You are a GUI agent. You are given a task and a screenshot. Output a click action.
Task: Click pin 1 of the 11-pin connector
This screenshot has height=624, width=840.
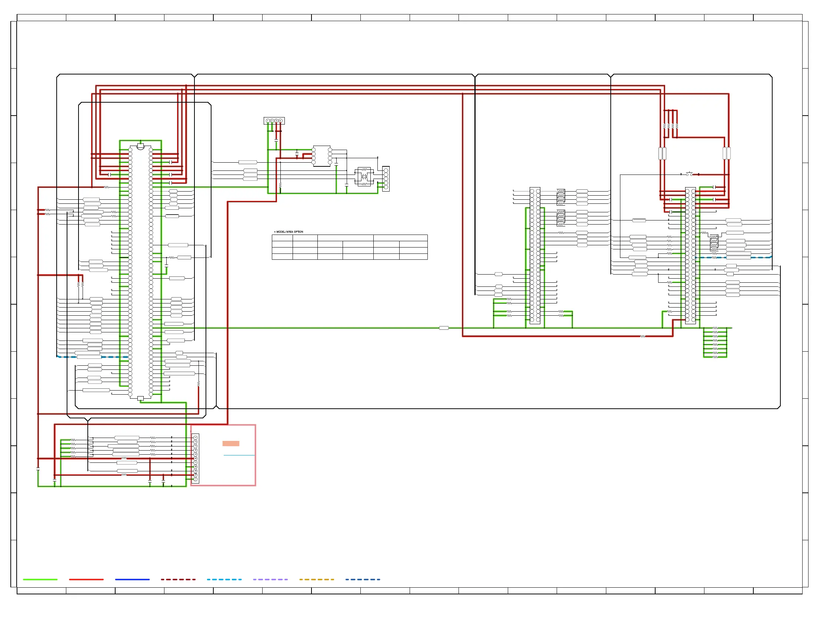click(x=196, y=438)
